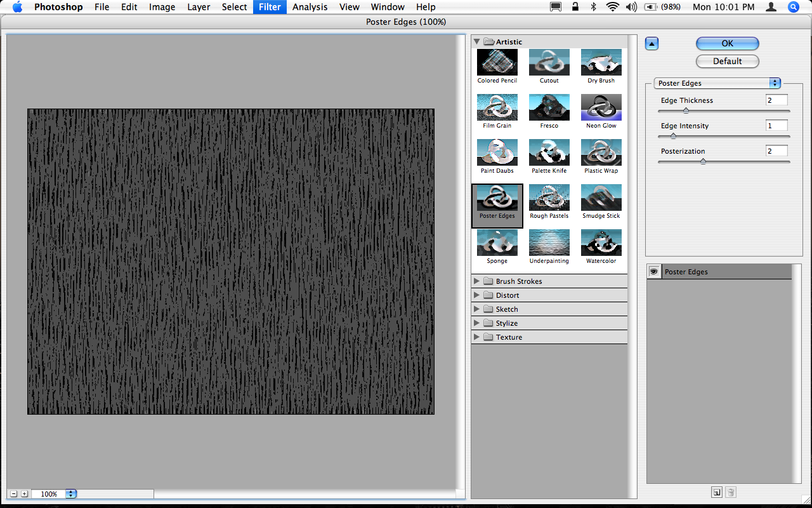Select the Fresco filter thumbnail
This screenshot has height=508, width=812.
point(549,107)
